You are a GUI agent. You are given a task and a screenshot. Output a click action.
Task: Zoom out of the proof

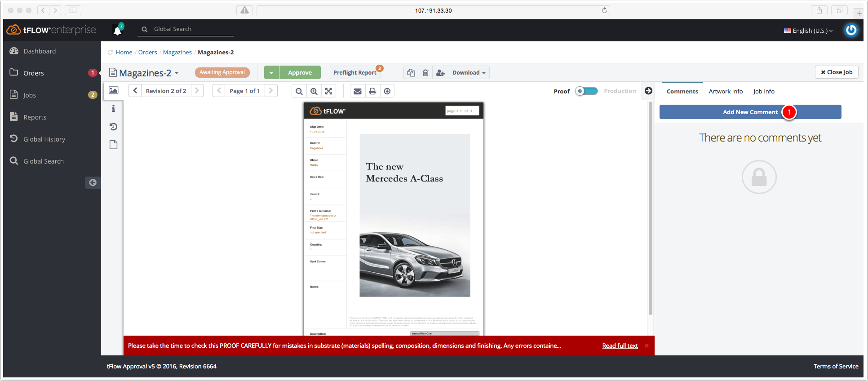point(299,91)
